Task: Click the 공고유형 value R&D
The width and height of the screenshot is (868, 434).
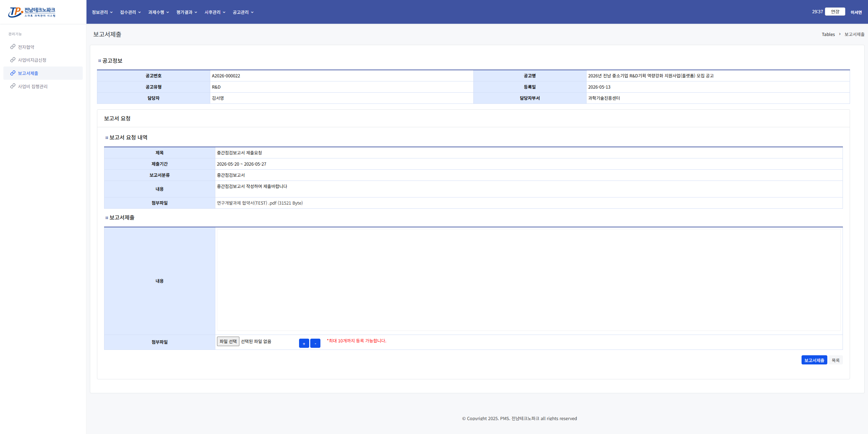Action: pos(216,87)
